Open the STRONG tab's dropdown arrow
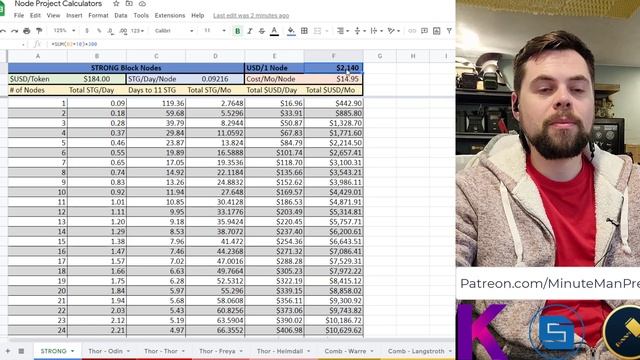640x360 pixels. (73, 351)
